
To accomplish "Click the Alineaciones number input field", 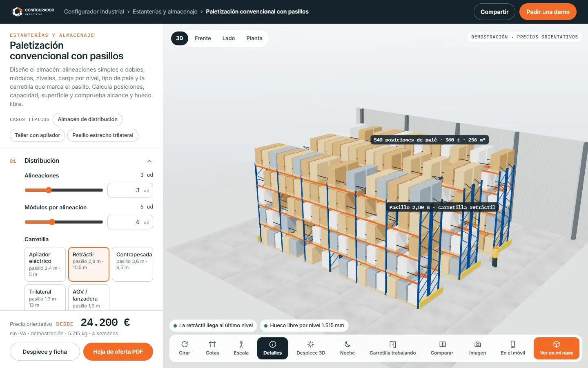I will tap(130, 190).
